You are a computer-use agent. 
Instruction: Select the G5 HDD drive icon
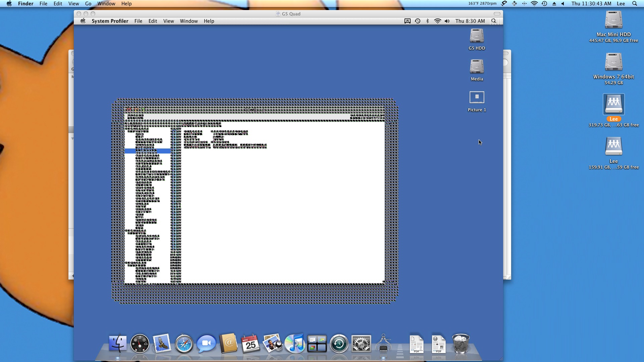477,36
